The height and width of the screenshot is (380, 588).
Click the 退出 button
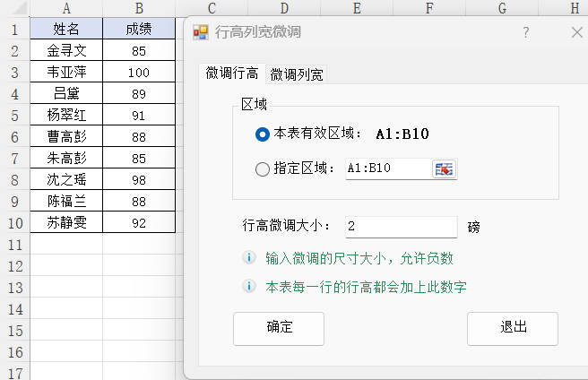click(x=513, y=327)
